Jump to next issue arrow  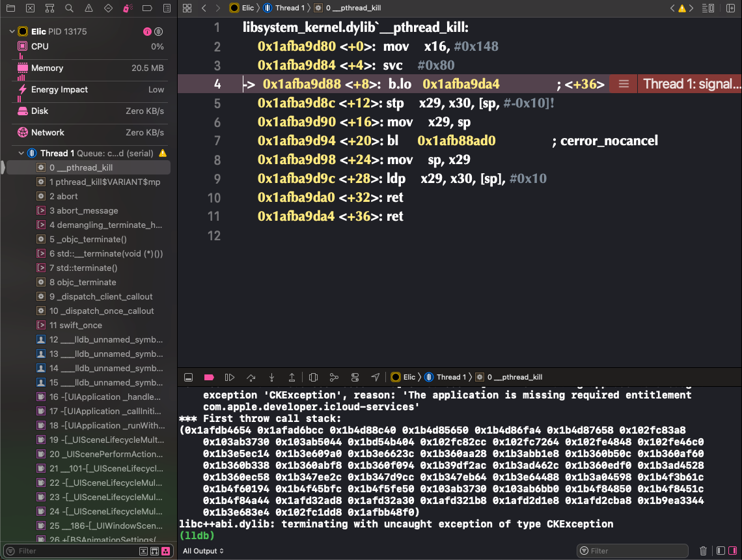tap(691, 8)
